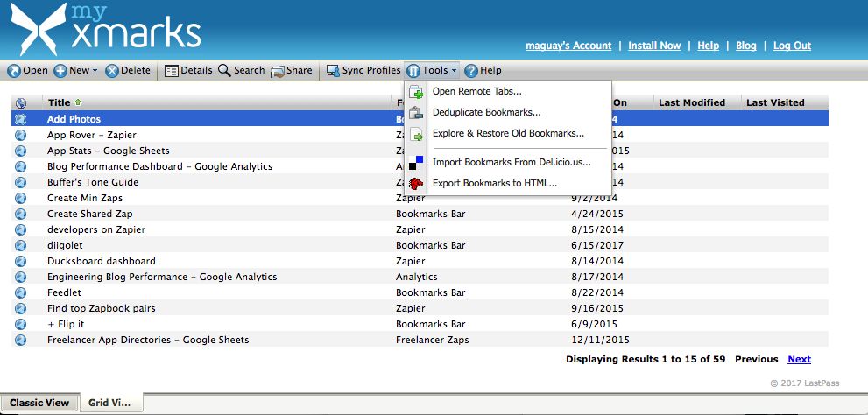
Task: Click the globe icon beside Feedlet
Action: 20,292
